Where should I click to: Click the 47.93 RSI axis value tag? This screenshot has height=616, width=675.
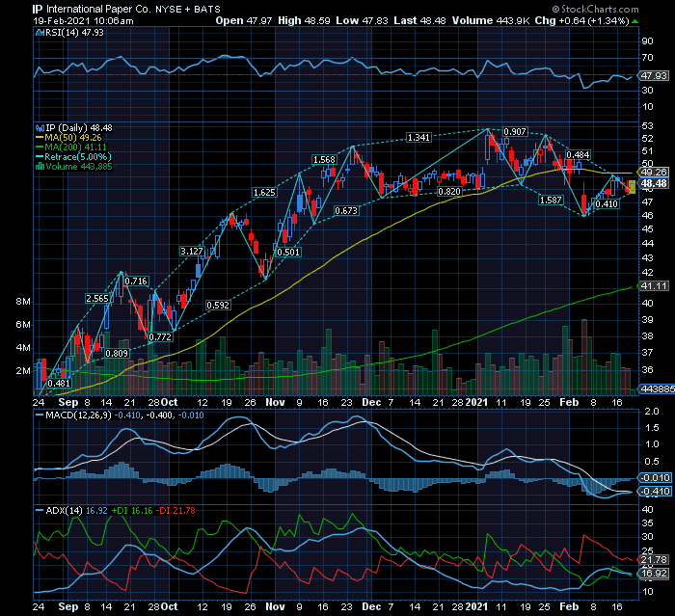(654, 76)
